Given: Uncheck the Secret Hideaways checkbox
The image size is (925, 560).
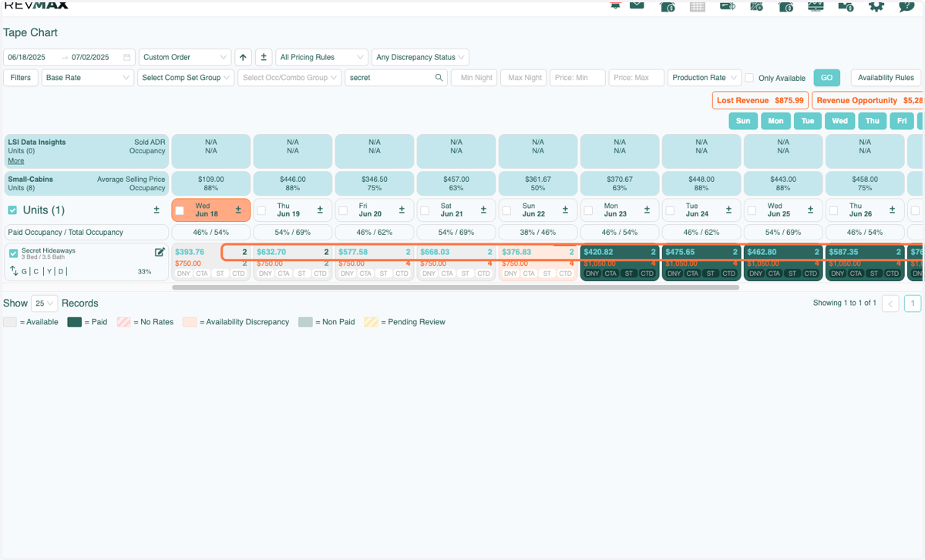Looking at the screenshot, I should click(x=13, y=253).
